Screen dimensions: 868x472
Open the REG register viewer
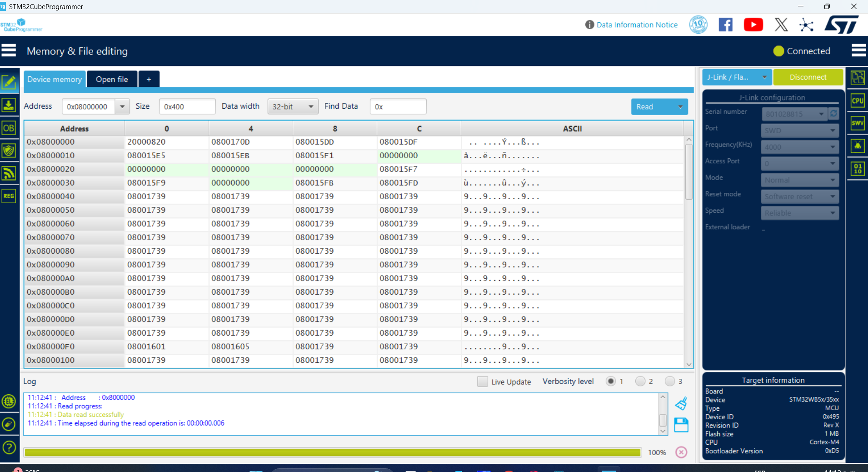(9, 196)
